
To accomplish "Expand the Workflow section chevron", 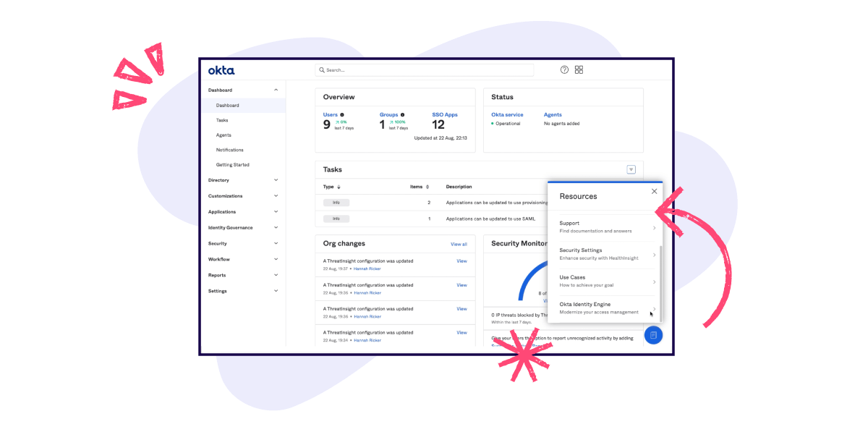I will pos(276,260).
